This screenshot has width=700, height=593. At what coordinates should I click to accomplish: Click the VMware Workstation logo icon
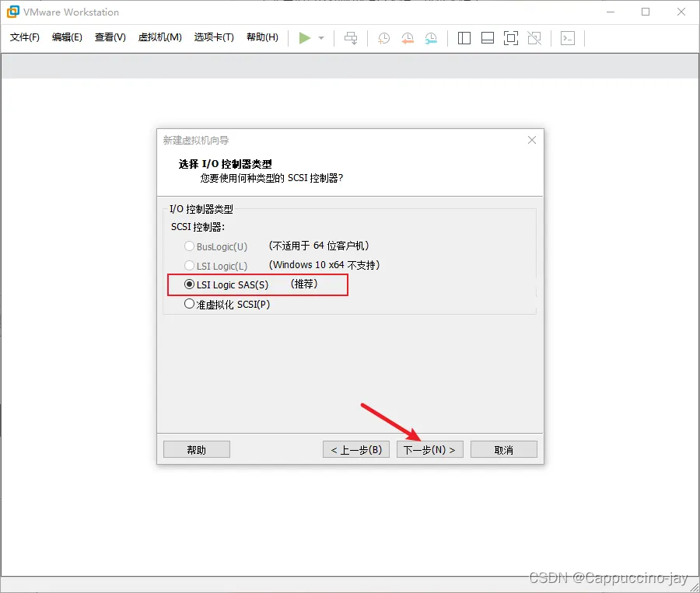point(13,12)
